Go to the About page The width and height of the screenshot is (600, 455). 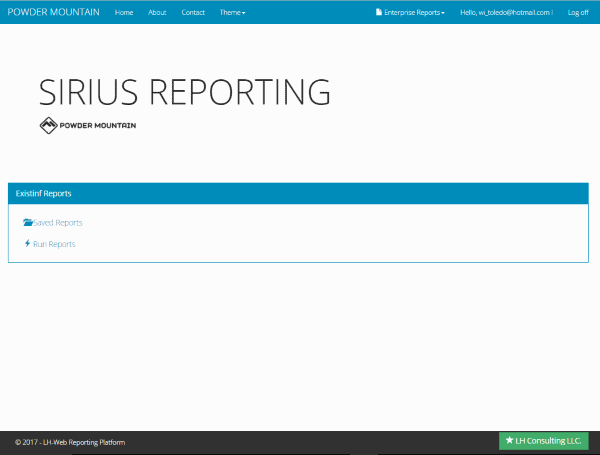pyautogui.click(x=157, y=13)
